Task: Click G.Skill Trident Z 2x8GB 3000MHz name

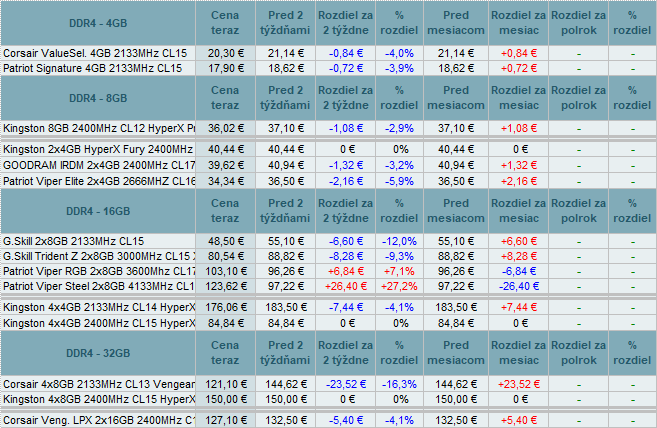Action: tap(99, 256)
